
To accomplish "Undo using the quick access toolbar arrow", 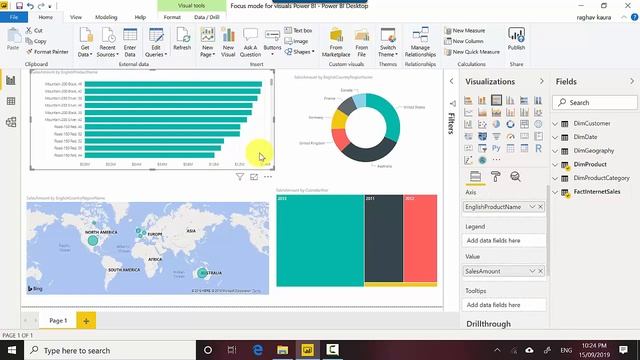I will (x=30, y=6).
